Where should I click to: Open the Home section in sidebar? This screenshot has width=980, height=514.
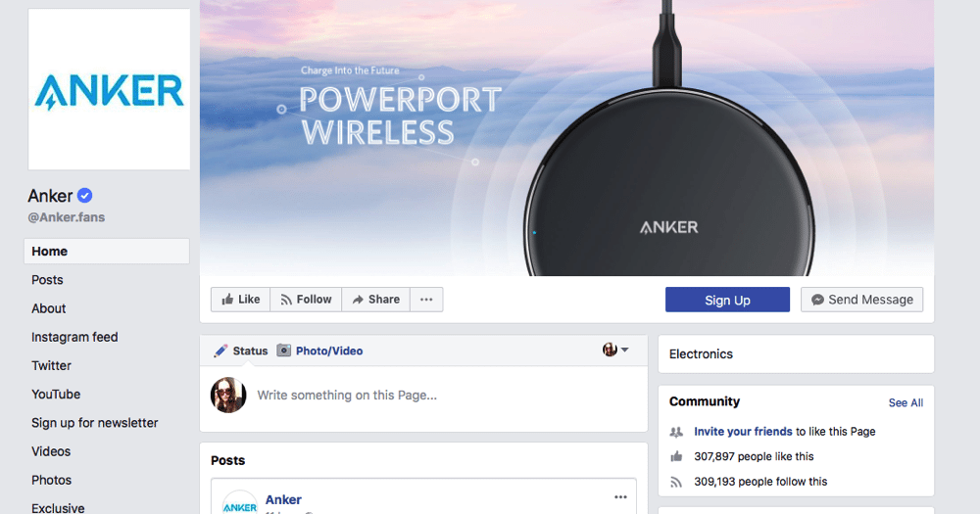click(x=107, y=251)
